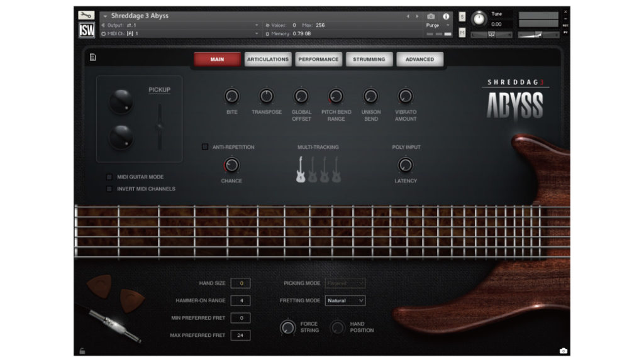This screenshot has width=644, height=362.
Task: Open the Fretting Mode Natural dropdown
Action: [x=345, y=300]
